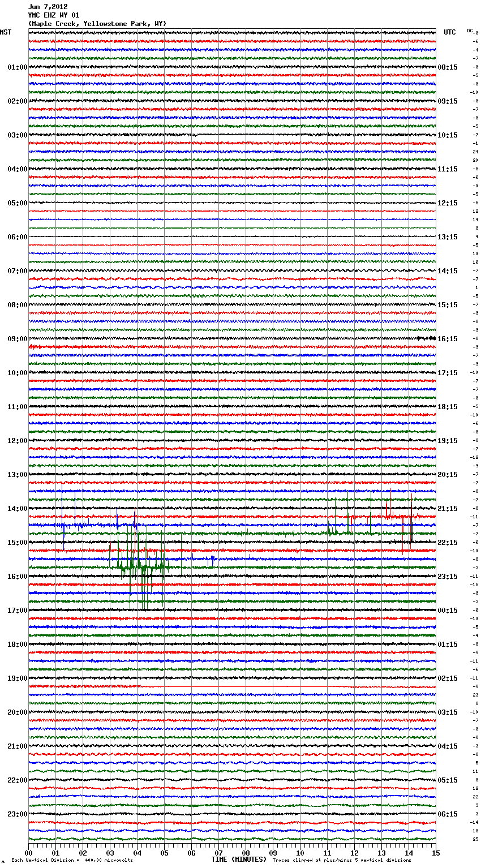Select the 21:00 MST time label
The height and width of the screenshot is (868, 481).
tap(18, 746)
